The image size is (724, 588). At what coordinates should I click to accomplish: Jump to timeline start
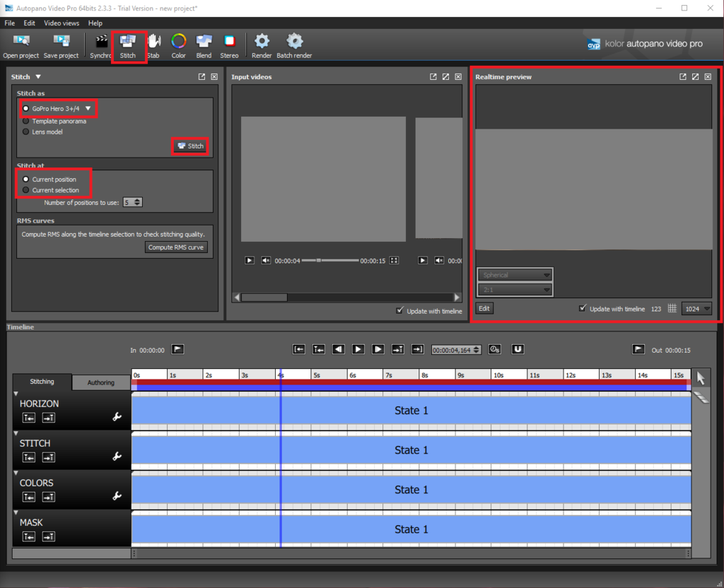point(299,349)
